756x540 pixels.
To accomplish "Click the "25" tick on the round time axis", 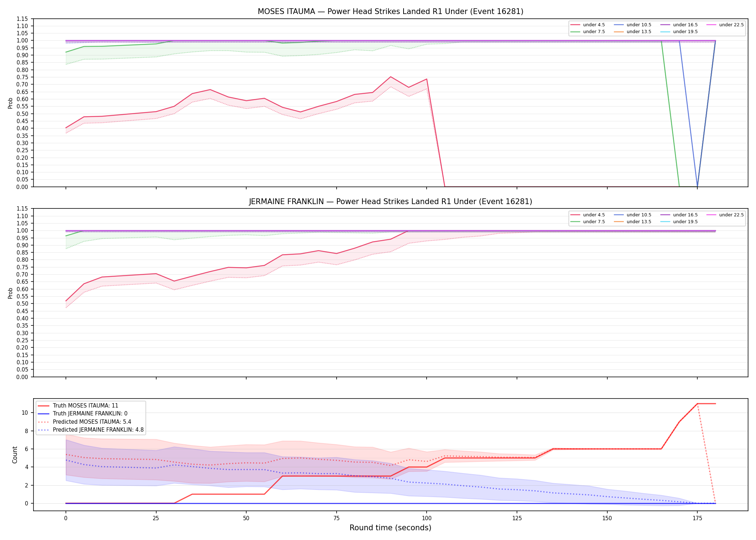I will coord(156,518).
